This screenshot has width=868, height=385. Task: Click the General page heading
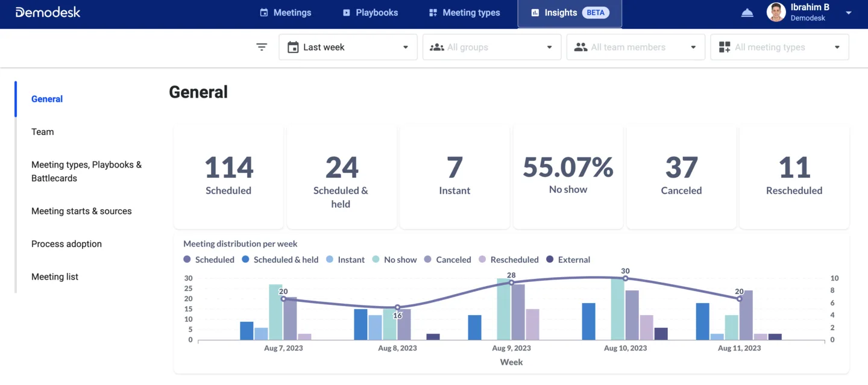pos(198,92)
